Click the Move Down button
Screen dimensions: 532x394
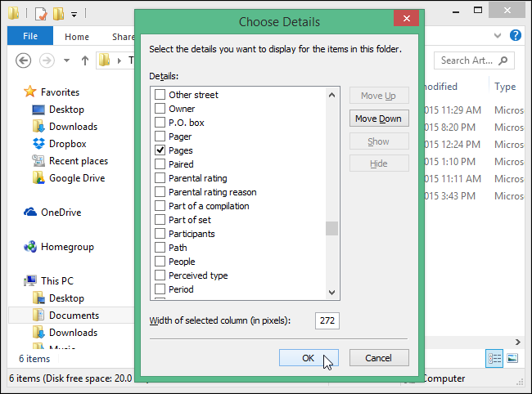point(378,119)
